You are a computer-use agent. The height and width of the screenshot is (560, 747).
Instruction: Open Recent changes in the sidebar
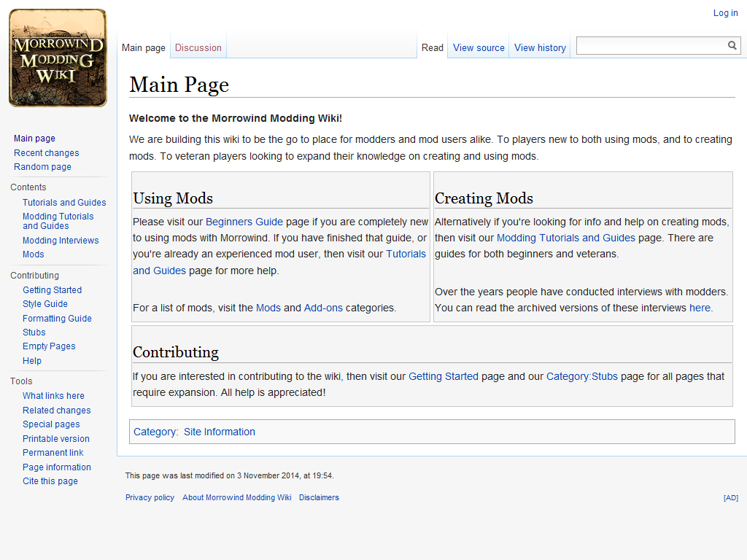coord(46,153)
